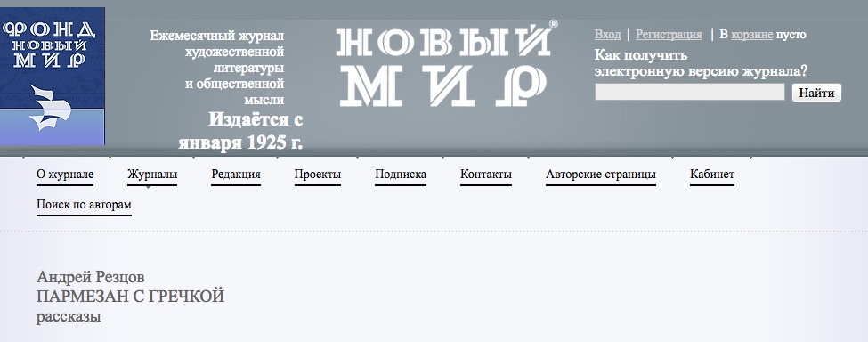
Task: Select the Редакция menu item
Action: click(x=236, y=175)
